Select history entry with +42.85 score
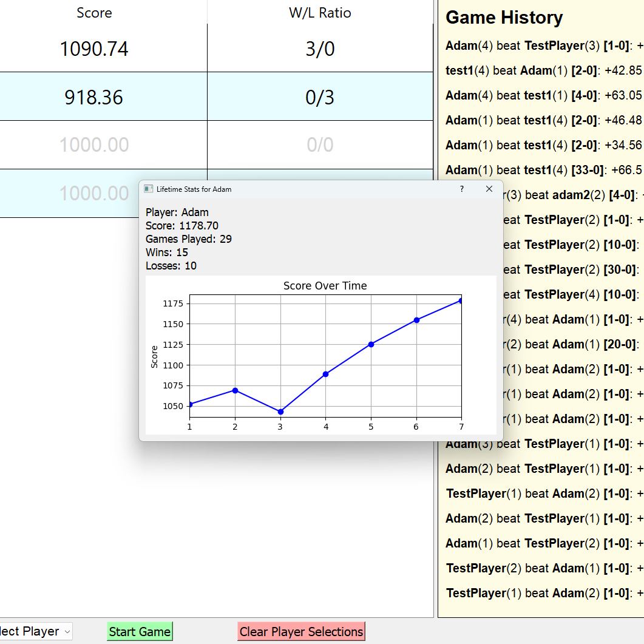The image size is (644, 644). (x=543, y=70)
